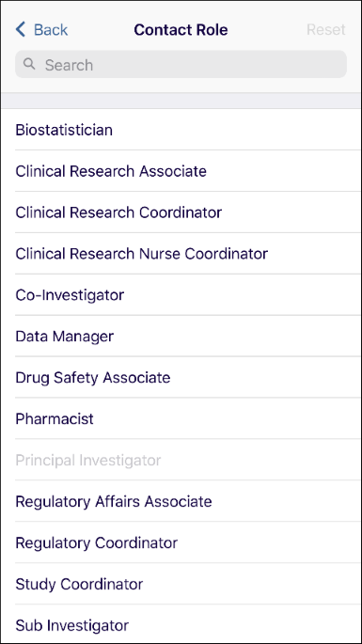The image size is (362, 644).
Task: Choose Data Manager
Action: click(181, 336)
